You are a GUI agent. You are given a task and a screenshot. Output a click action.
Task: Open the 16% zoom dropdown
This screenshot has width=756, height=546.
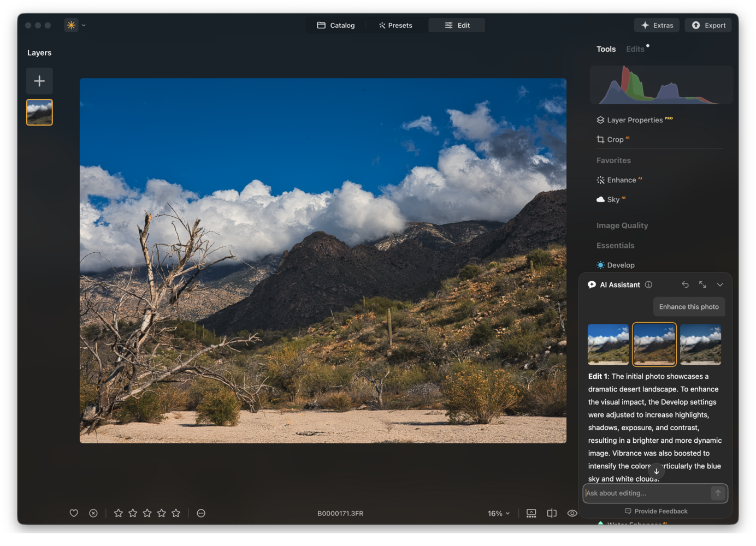click(498, 513)
